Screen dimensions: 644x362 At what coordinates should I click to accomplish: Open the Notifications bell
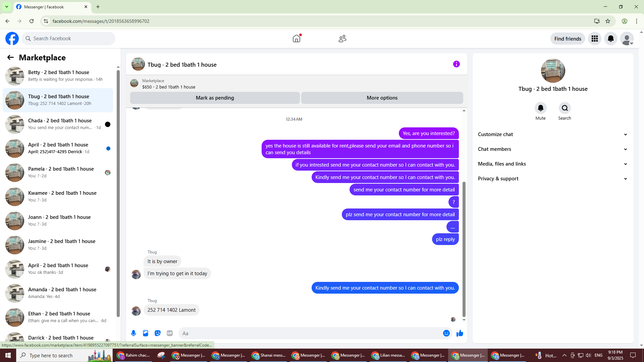tap(611, 39)
